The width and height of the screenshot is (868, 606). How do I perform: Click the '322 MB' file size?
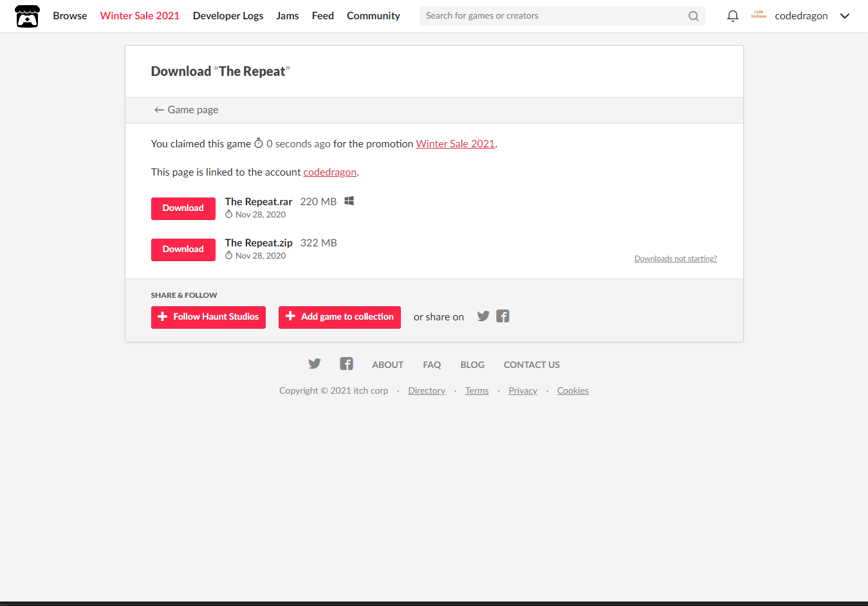click(319, 243)
